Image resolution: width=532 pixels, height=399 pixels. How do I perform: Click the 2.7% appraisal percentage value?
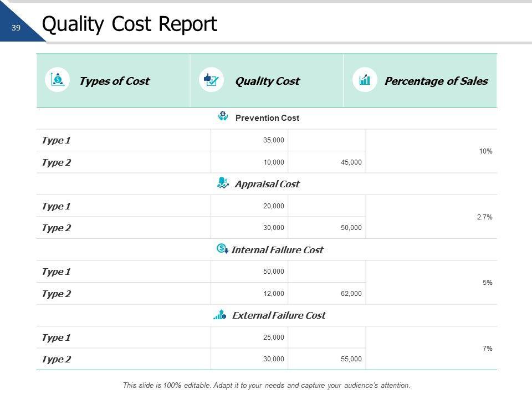484,217
